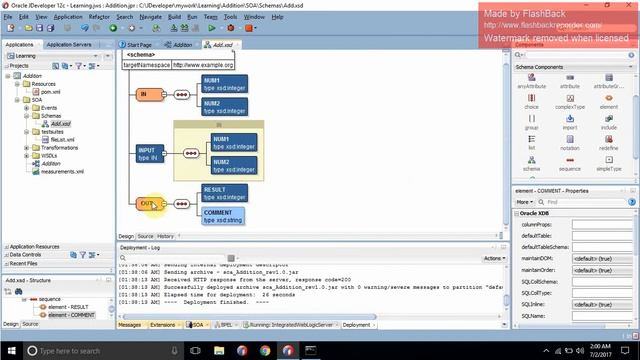
Task: Open the maintainDOM default dropdown
Action: pyautogui.click(x=603, y=259)
